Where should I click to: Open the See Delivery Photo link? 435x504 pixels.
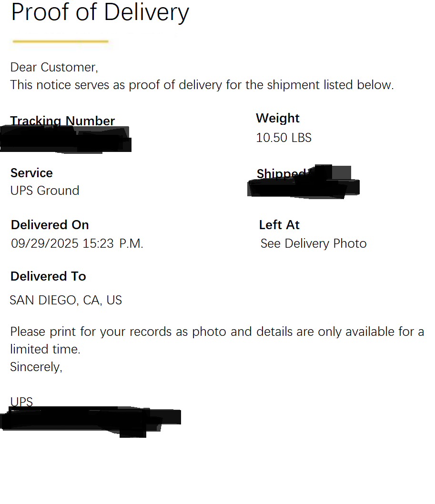314,243
